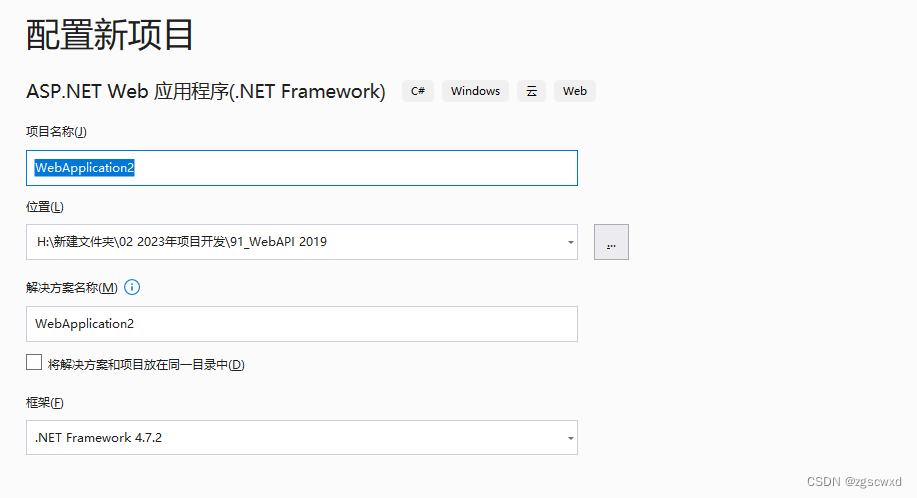Image resolution: width=917 pixels, height=498 pixels.
Task: Click the 框架(F) label
Action: click(45, 403)
